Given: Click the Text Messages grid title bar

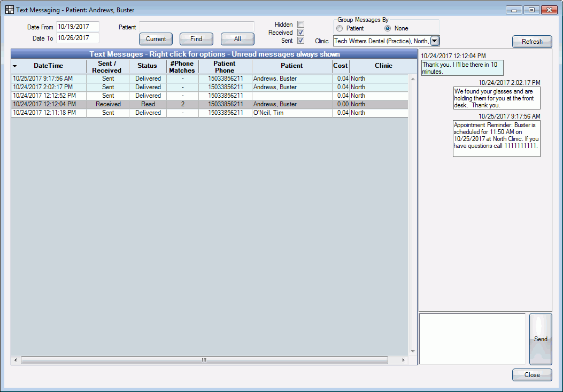Looking at the screenshot, I should [214, 54].
